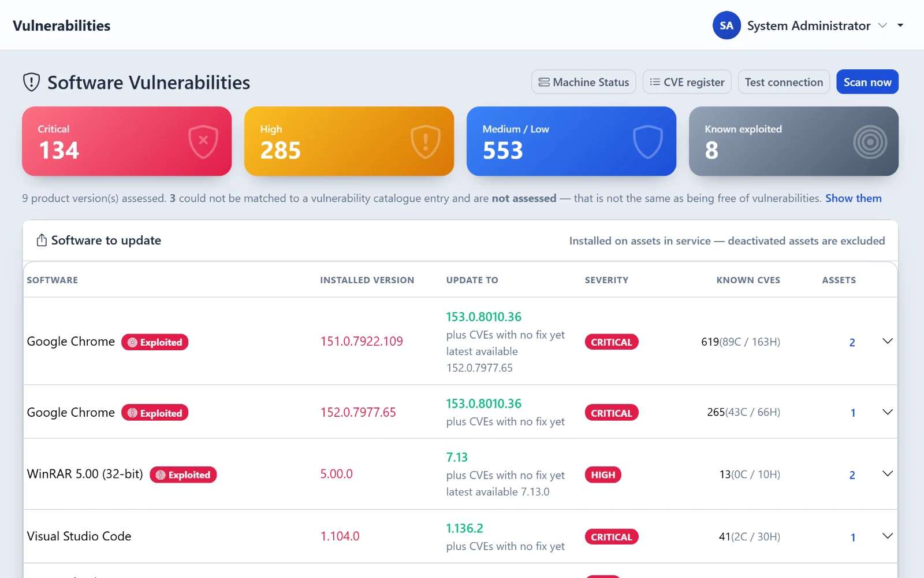
Task: Click the shield icon beside Software Vulnerabilities
Action: [31, 82]
